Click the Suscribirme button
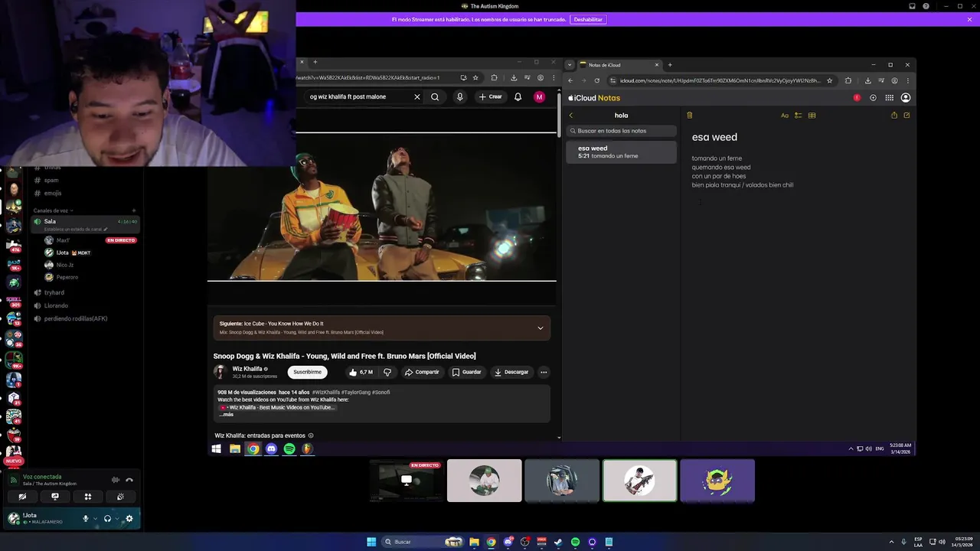Image resolution: width=980 pixels, height=551 pixels. tap(307, 372)
